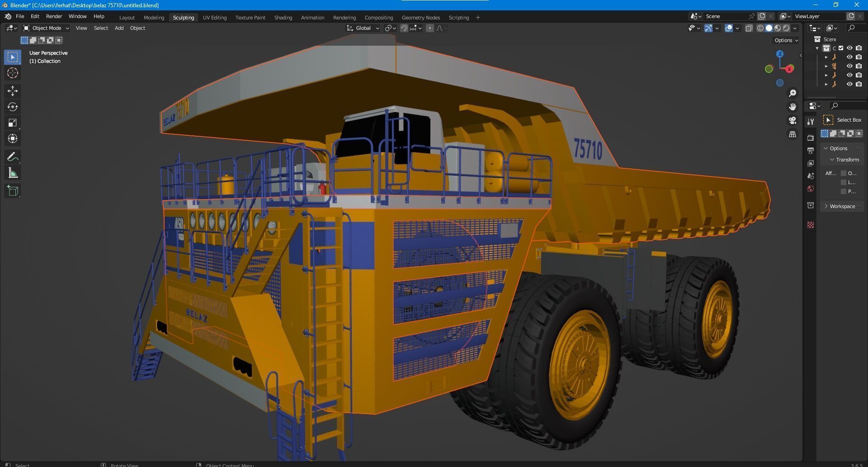Image resolution: width=868 pixels, height=467 pixels.
Task: Switch to wireframe viewport shading
Action: tap(760, 28)
